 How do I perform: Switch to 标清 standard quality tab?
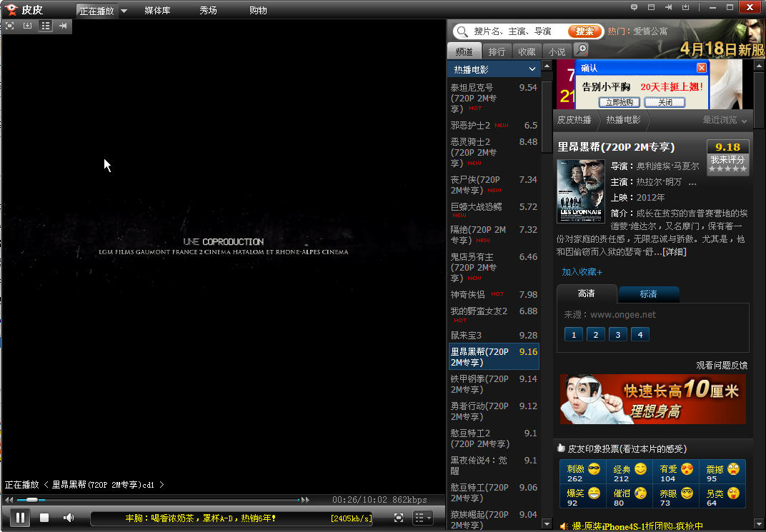tap(648, 294)
